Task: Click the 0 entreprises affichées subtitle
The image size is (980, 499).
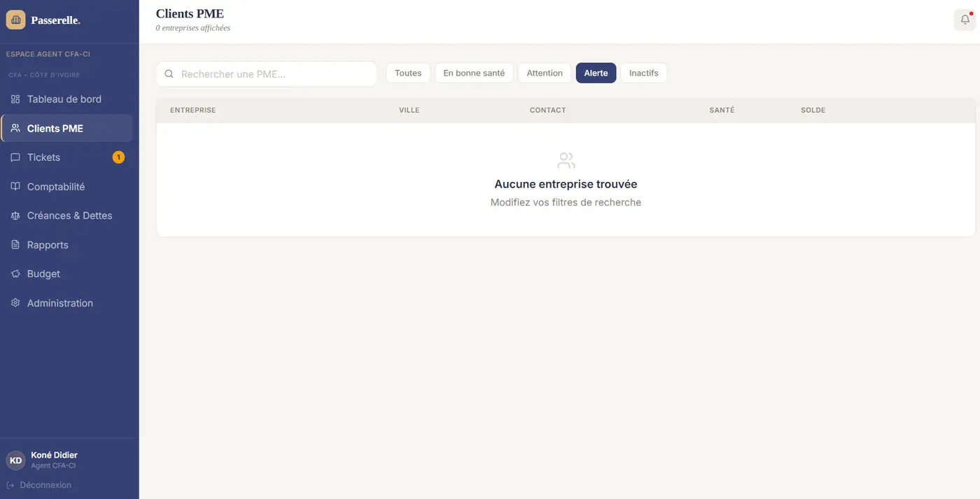Action: [x=192, y=28]
